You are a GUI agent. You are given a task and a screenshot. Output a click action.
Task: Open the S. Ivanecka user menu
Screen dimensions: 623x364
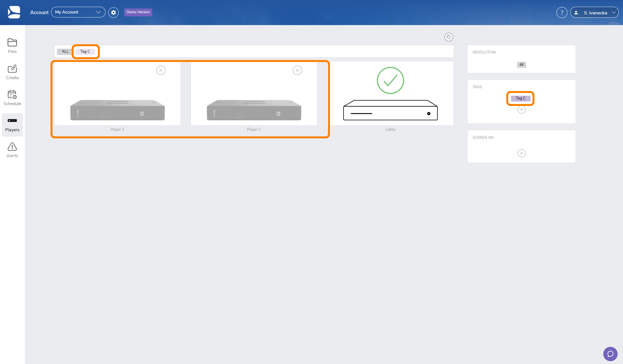click(594, 13)
